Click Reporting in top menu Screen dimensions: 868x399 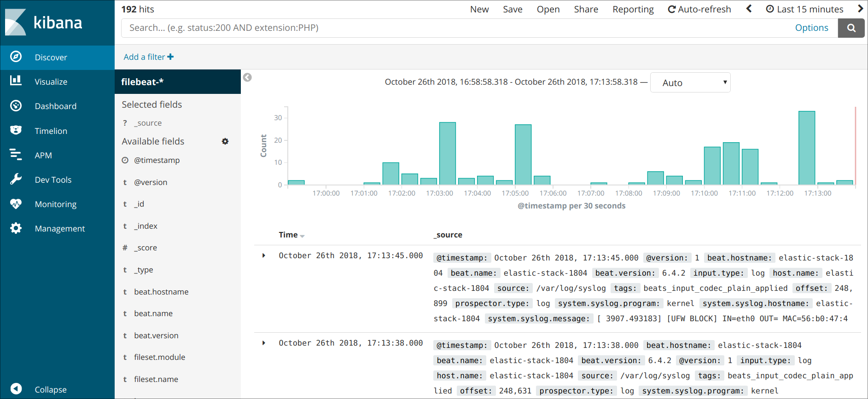[633, 9]
